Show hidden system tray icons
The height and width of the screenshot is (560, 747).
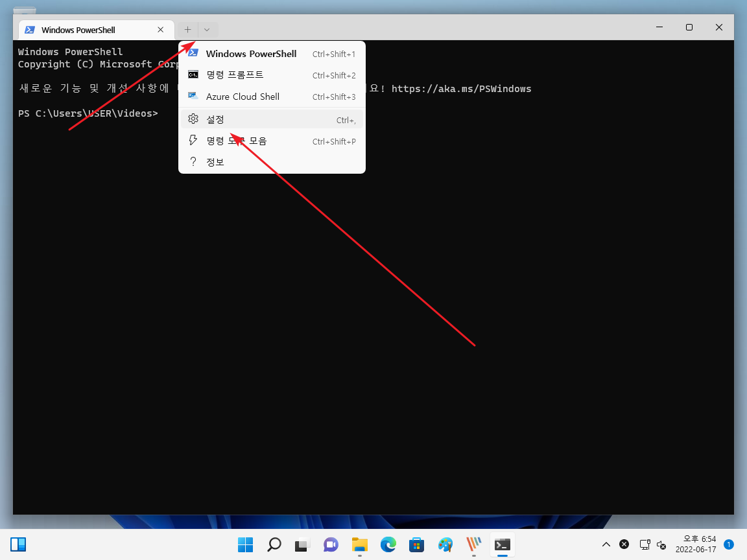tap(606, 544)
